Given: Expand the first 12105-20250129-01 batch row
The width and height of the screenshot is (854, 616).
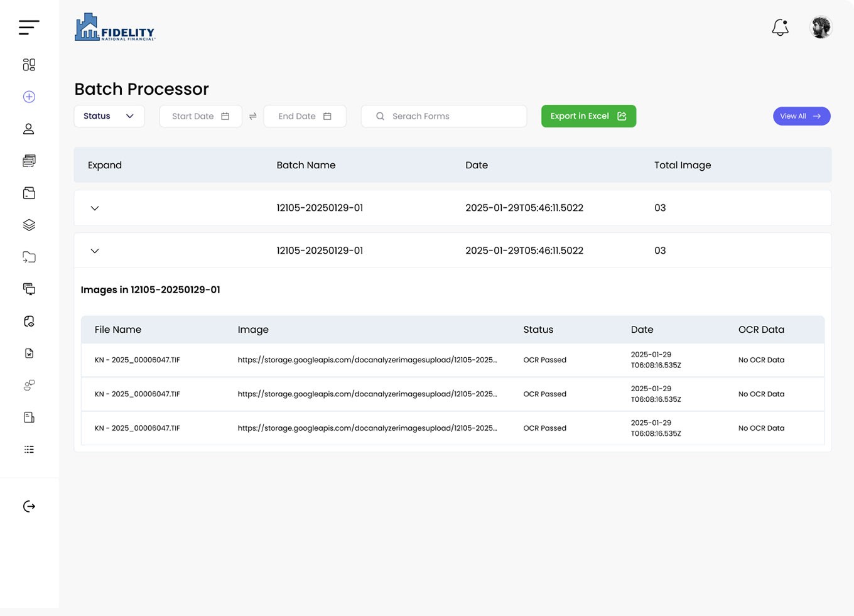Looking at the screenshot, I should pyautogui.click(x=95, y=208).
